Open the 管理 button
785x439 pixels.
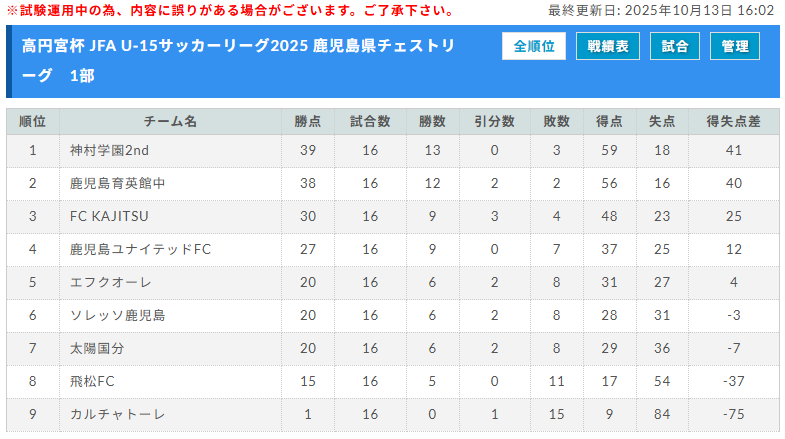point(735,47)
